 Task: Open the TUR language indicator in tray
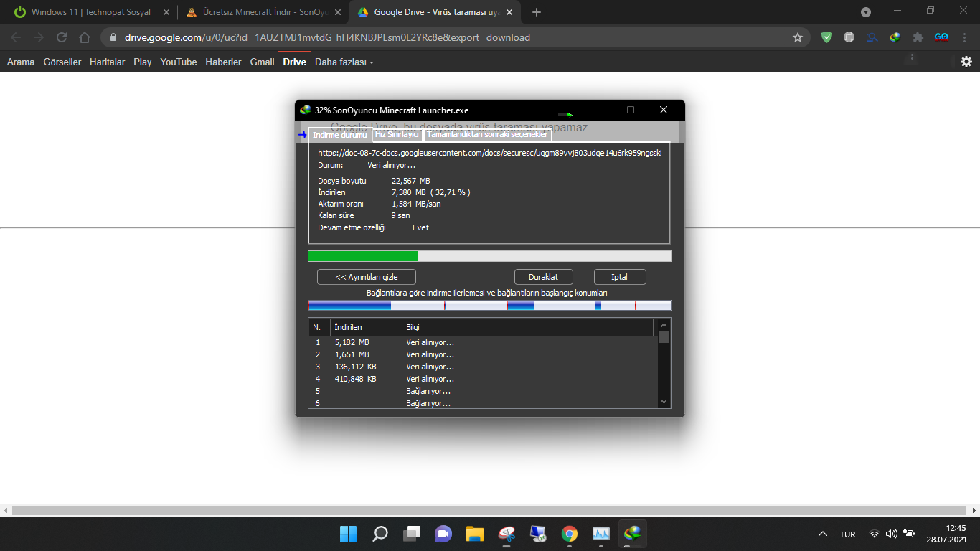pyautogui.click(x=847, y=534)
